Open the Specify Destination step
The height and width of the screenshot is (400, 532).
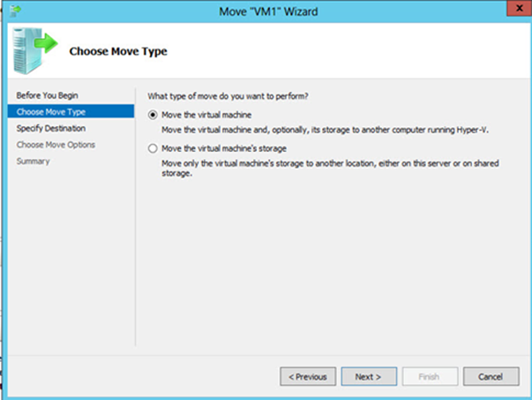pos(50,128)
